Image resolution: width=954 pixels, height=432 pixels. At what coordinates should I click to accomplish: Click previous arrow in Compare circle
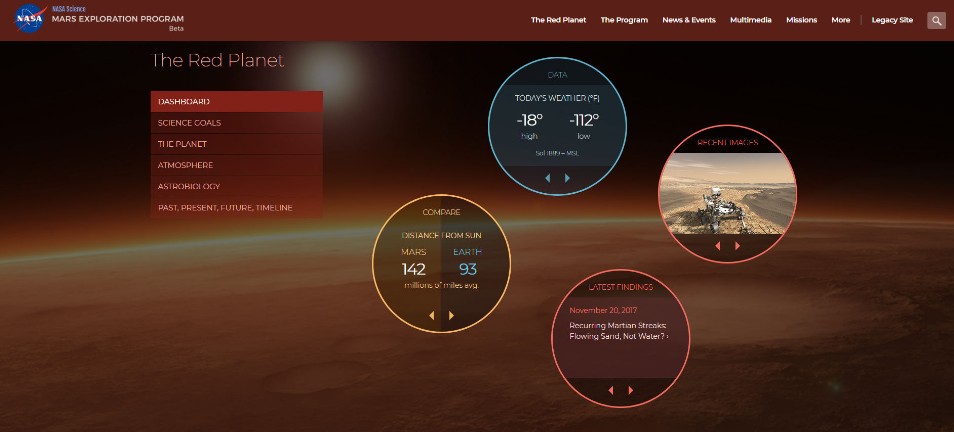[431, 315]
